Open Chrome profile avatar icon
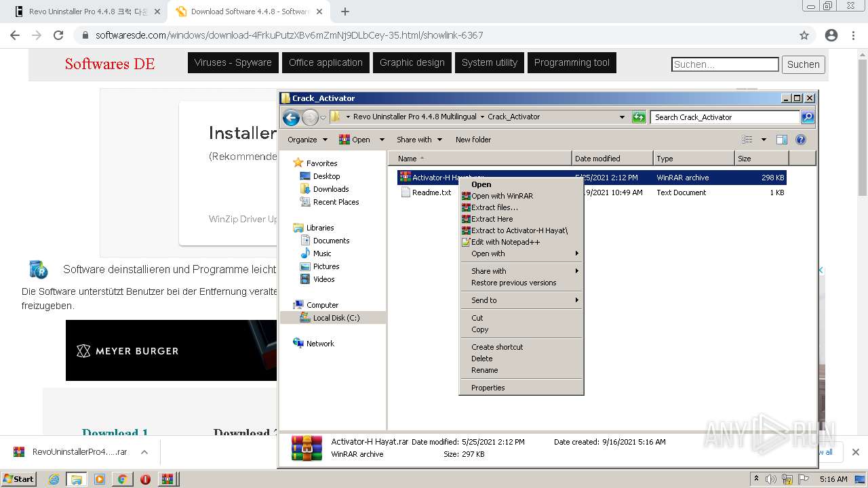 831,35
